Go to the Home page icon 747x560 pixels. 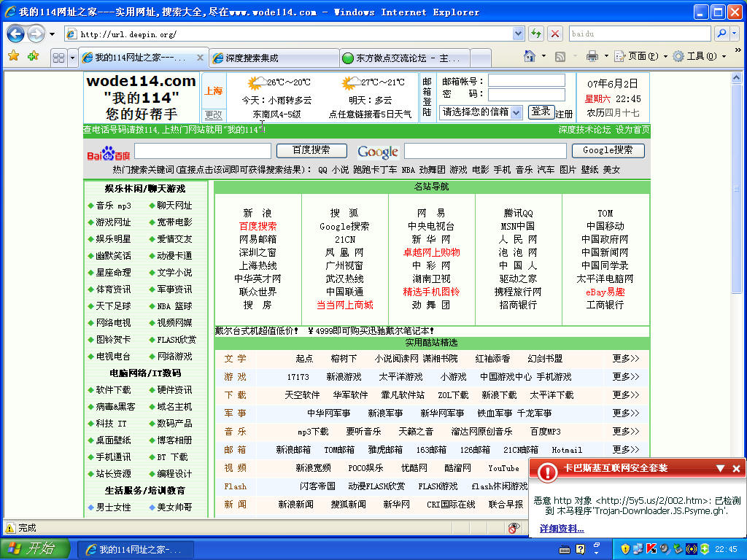530,57
